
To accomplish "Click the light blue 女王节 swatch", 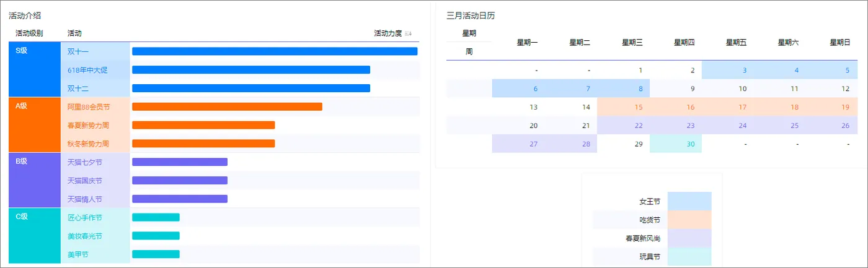I will 689,201.
